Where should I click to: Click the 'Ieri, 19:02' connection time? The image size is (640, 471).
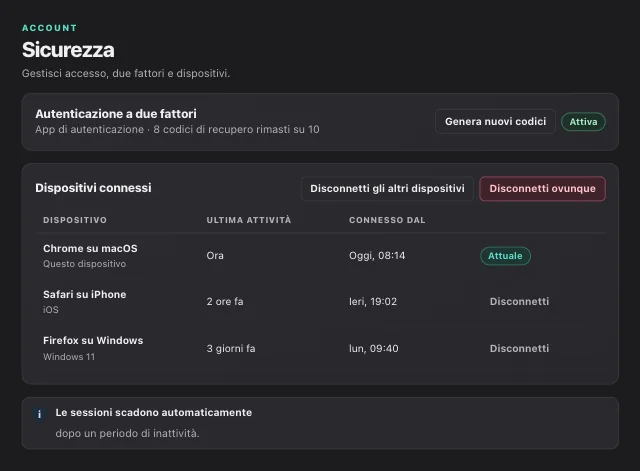(x=373, y=302)
